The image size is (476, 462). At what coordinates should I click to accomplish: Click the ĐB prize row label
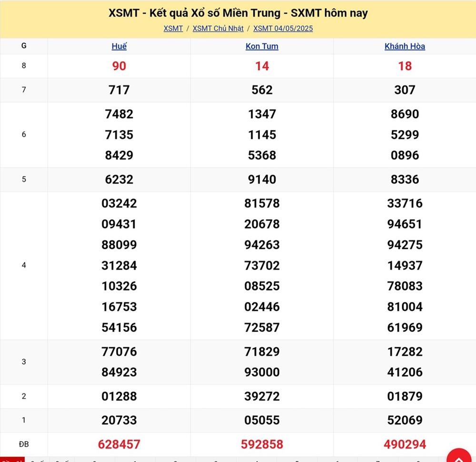(x=24, y=444)
